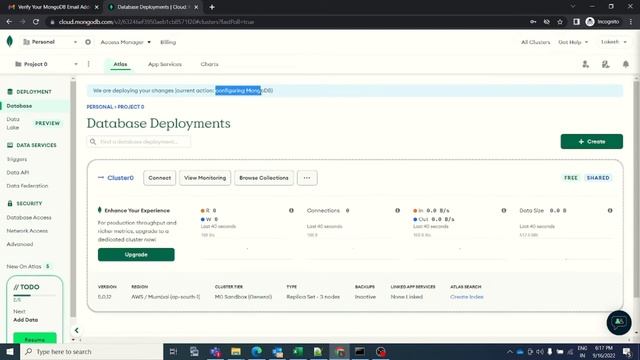
Task: Click the Browse Collections button
Action: [x=264, y=178]
